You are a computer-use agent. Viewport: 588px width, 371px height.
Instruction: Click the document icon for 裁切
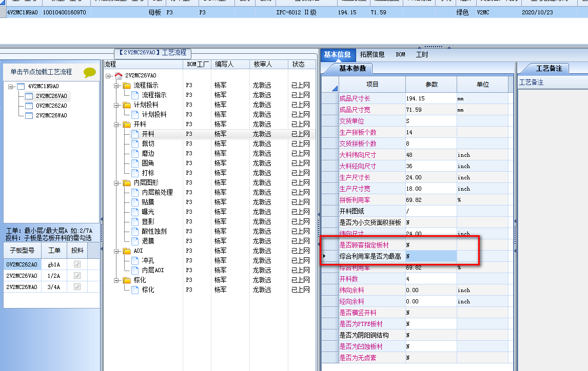[135, 144]
